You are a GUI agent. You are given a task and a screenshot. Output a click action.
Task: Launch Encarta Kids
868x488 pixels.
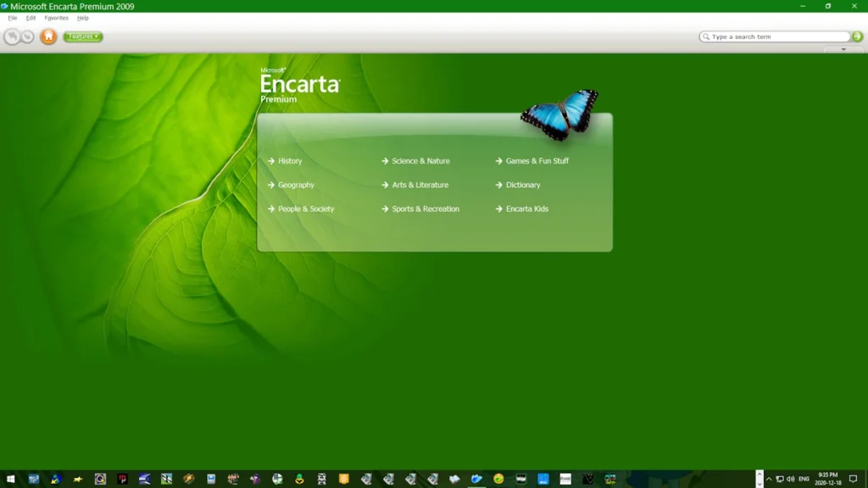pyautogui.click(x=526, y=208)
